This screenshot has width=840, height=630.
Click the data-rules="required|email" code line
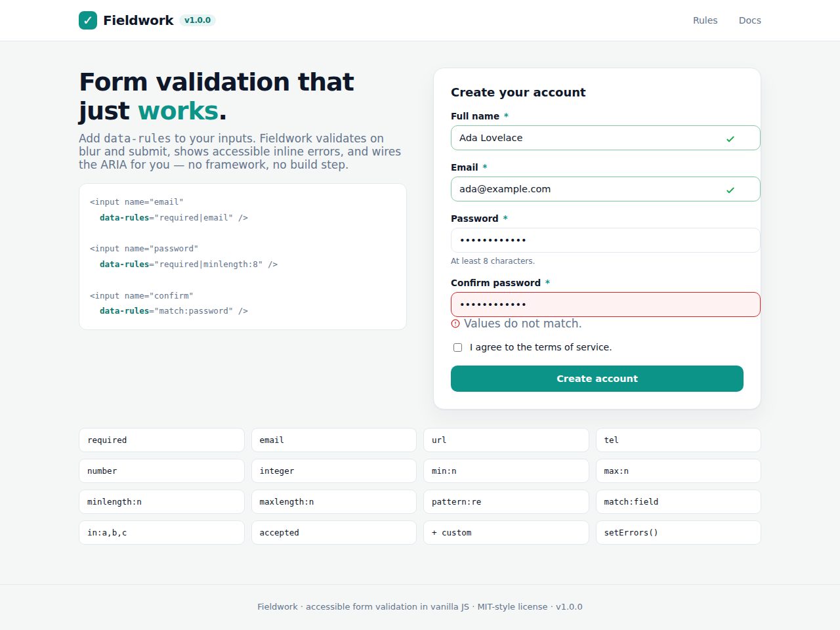click(174, 218)
